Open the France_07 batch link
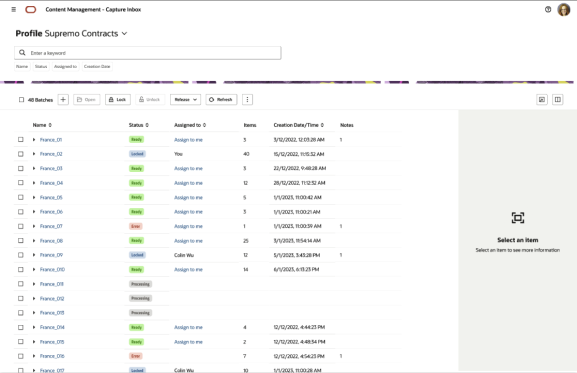The image size is (577, 373). pyautogui.click(x=51, y=226)
